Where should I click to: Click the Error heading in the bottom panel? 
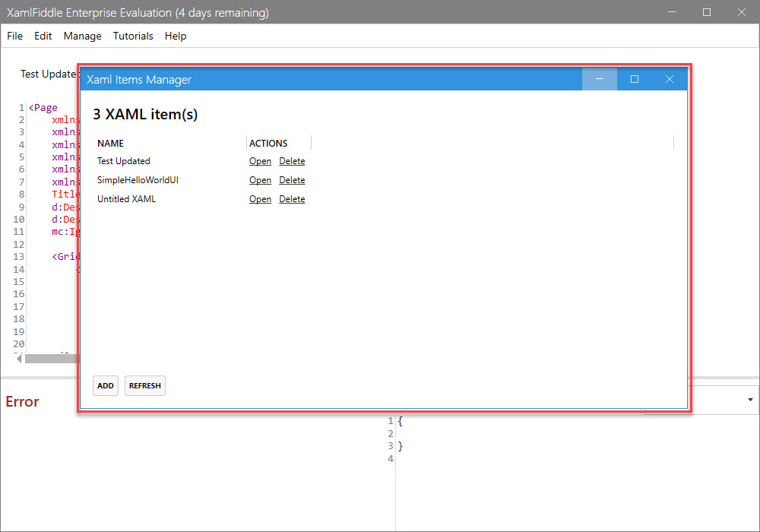[22, 402]
